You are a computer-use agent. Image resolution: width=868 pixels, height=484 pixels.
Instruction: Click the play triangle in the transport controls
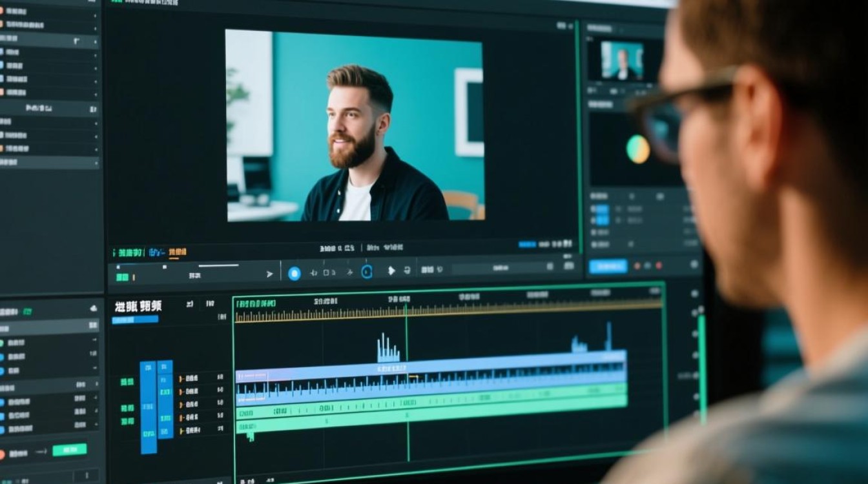click(391, 271)
